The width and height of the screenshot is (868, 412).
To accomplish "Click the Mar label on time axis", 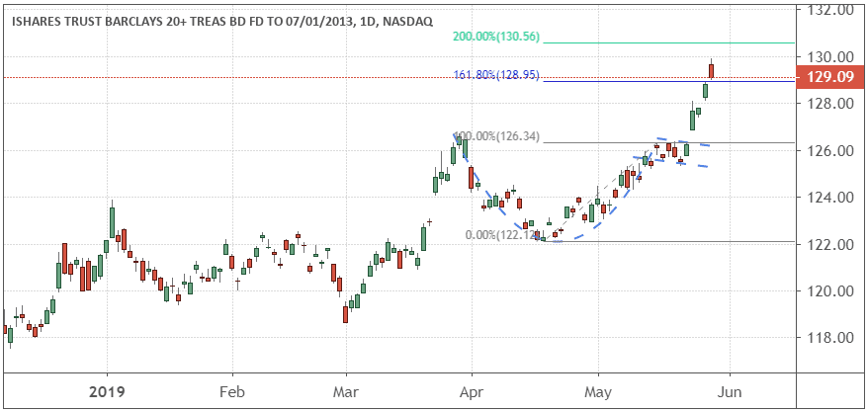I will coord(346,392).
